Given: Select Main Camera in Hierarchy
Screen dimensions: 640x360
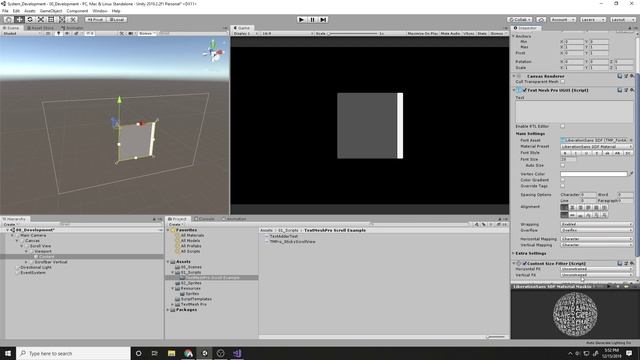Looking at the screenshot, I should 33,236.
